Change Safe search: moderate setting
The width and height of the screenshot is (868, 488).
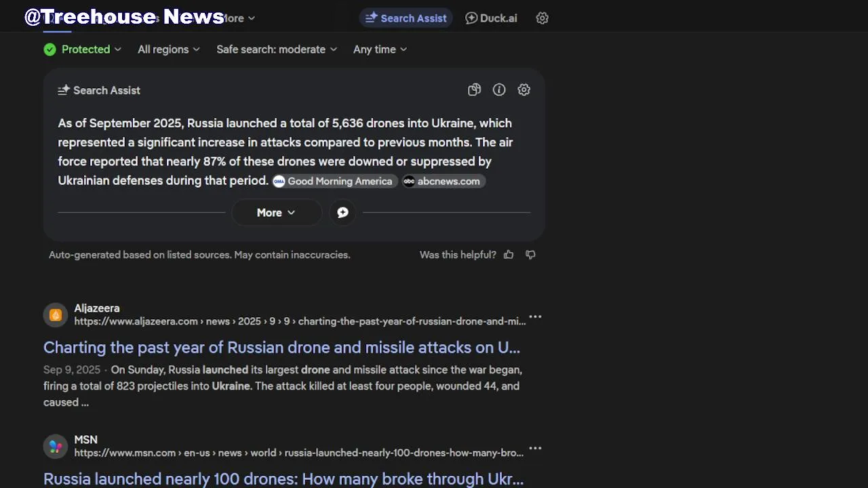click(277, 49)
